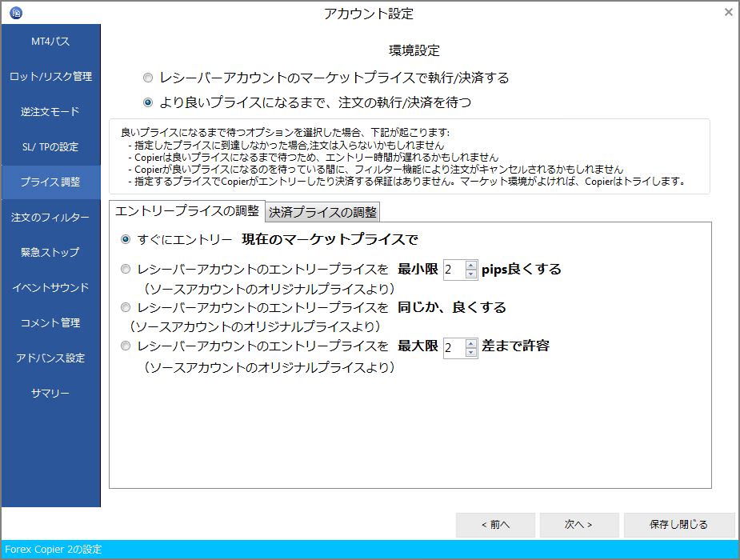
Task: Open the 注文のフィルター page
Action: [51, 218]
